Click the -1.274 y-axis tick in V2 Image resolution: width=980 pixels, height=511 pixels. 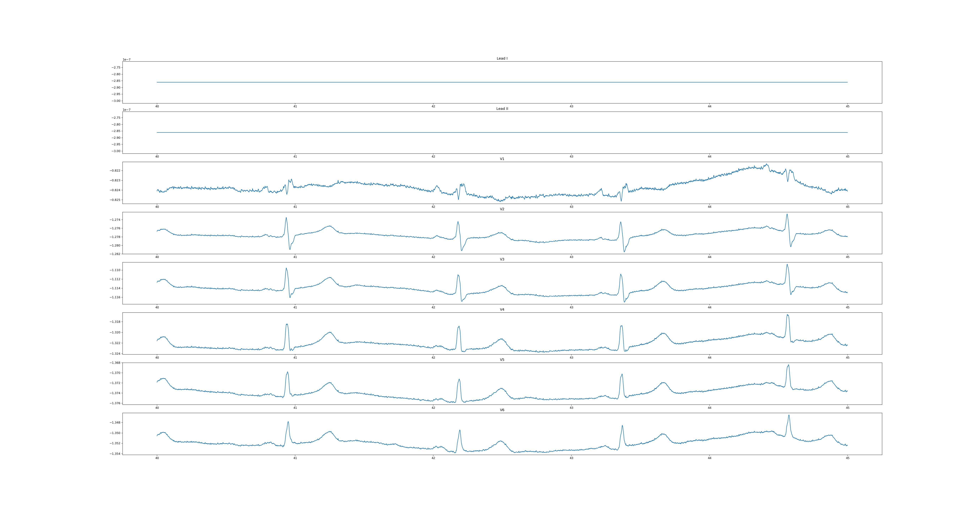coord(115,220)
